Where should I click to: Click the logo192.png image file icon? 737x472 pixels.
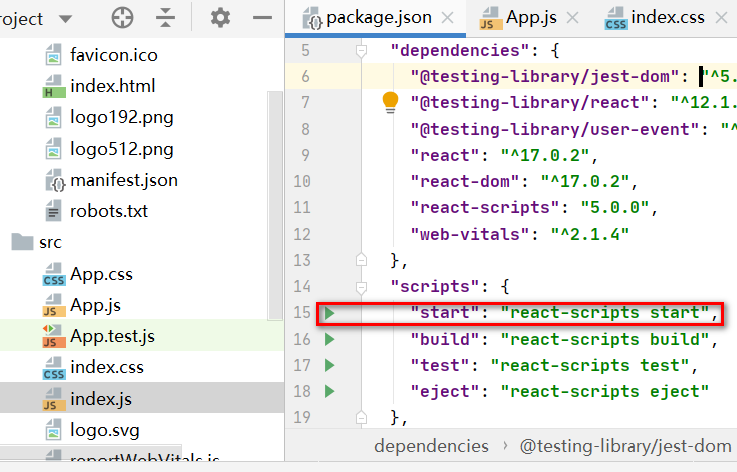pos(54,118)
